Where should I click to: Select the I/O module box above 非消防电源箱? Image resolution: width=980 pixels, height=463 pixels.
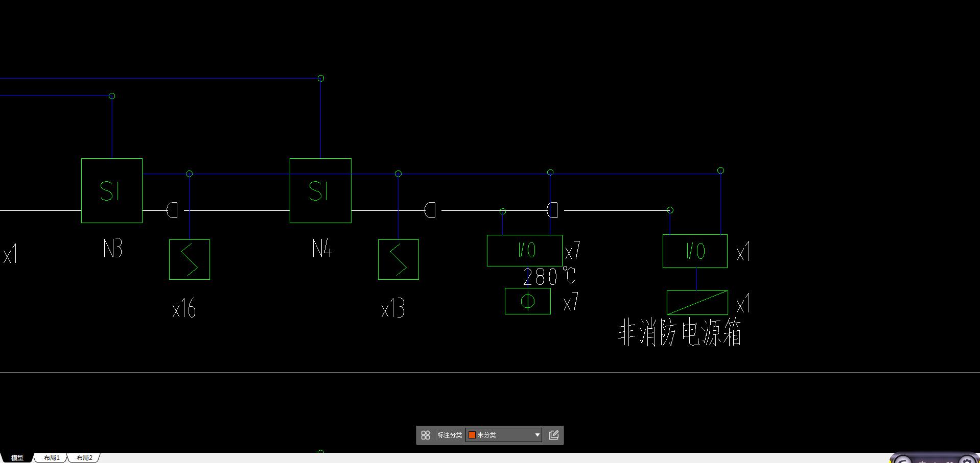[695, 251]
